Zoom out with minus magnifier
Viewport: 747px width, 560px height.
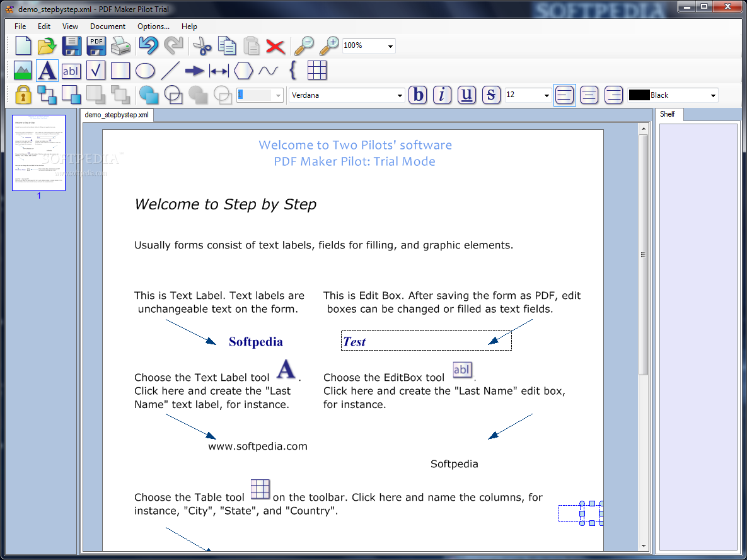click(x=304, y=46)
